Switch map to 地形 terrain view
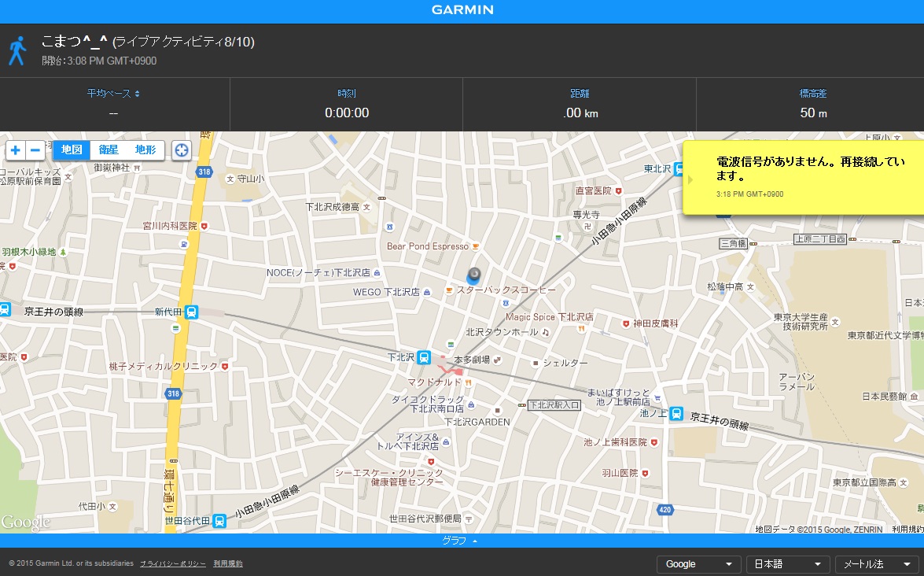Image resolution: width=924 pixels, height=576 pixels. coord(145,150)
